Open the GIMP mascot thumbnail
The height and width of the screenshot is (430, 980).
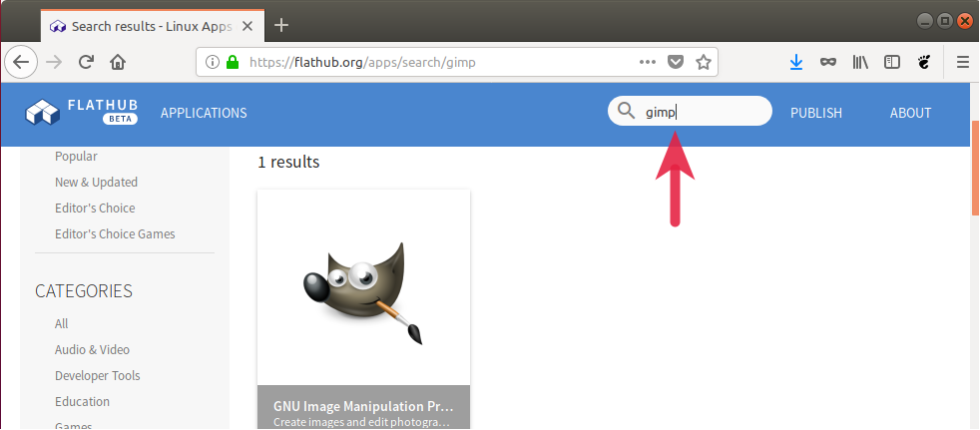(363, 292)
